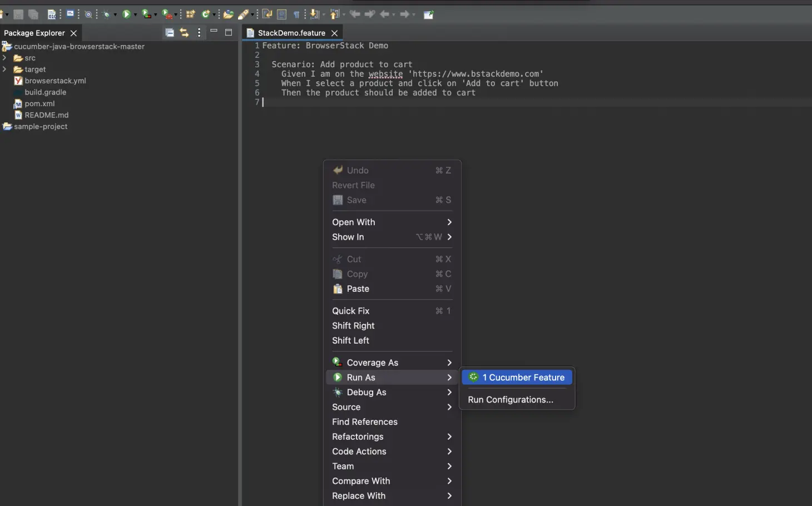812x506 pixels.
Task: Click the Run button in the toolbar
Action: coord(126,14)
